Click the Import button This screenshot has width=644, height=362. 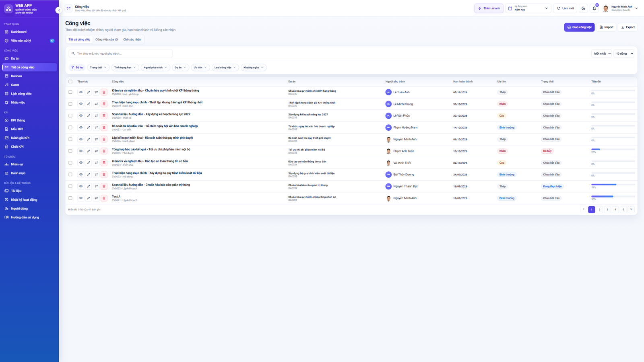tap(606, 27)
